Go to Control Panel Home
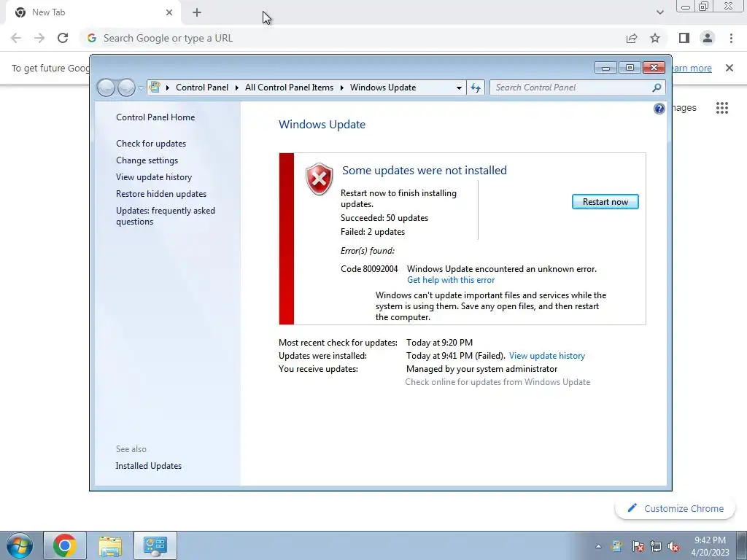 tap(155, 117)
